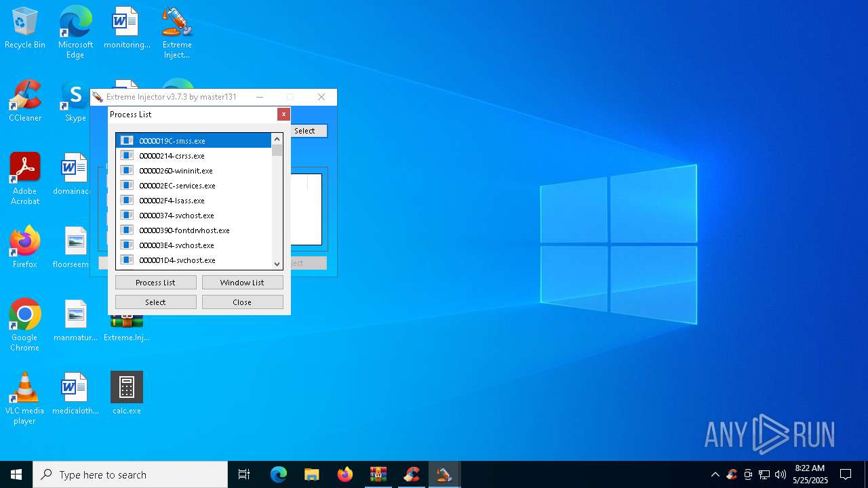
Task: Click the icon next to smss.exe
Action: tap(127, 141)
